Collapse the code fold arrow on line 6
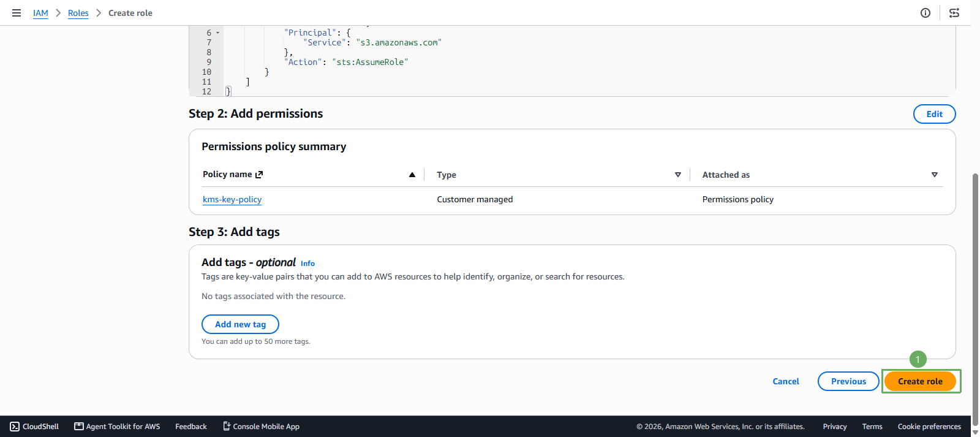 click(217, 33)
